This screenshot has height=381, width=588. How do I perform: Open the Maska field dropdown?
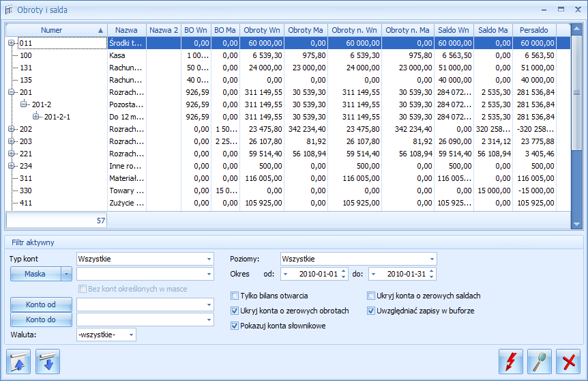tap(209, 274)
